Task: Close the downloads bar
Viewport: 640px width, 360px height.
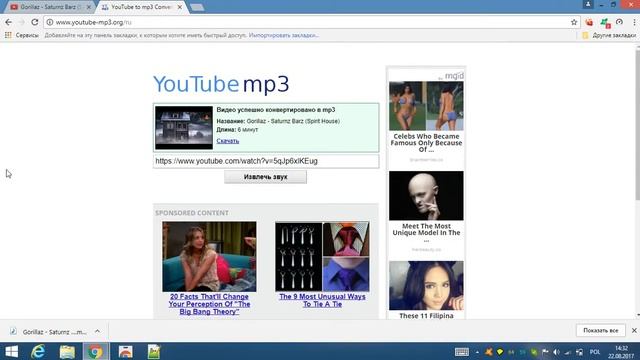Action: [x=634, y=330]
